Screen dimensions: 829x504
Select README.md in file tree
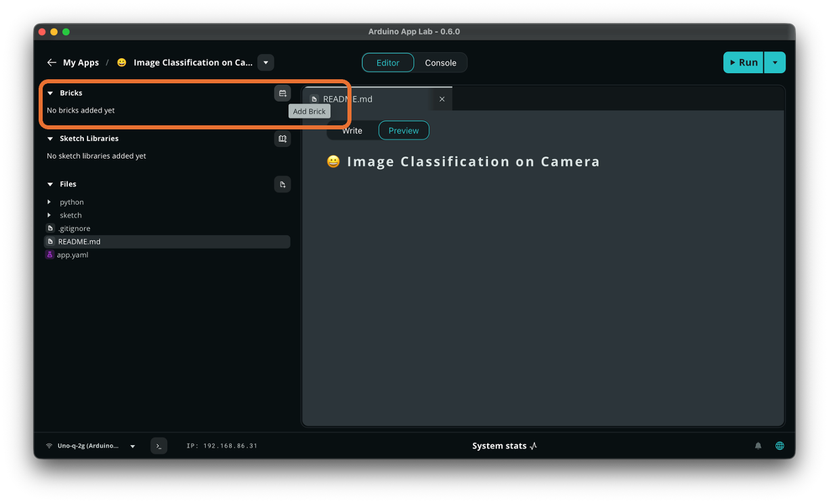[167, 242]
